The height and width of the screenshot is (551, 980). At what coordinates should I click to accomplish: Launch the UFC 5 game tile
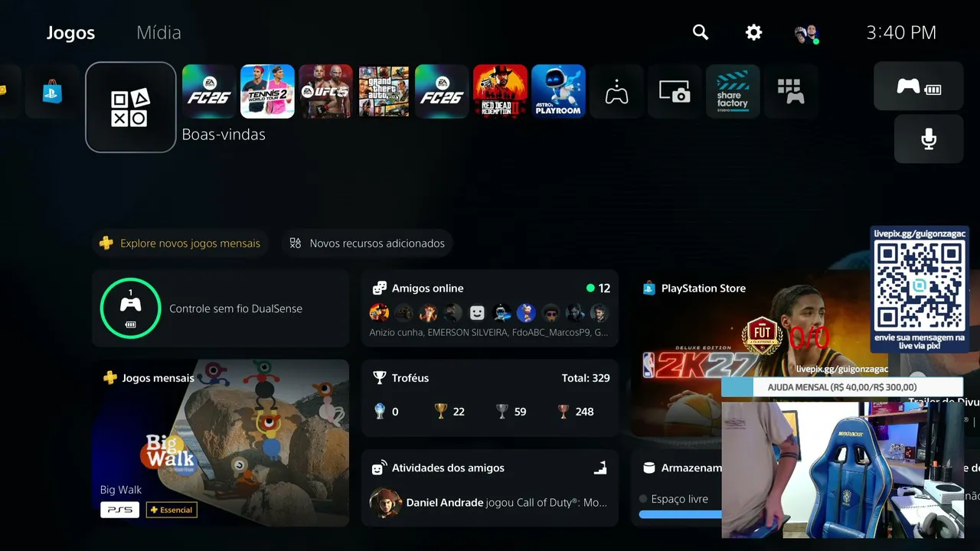[x=325, y=92]
